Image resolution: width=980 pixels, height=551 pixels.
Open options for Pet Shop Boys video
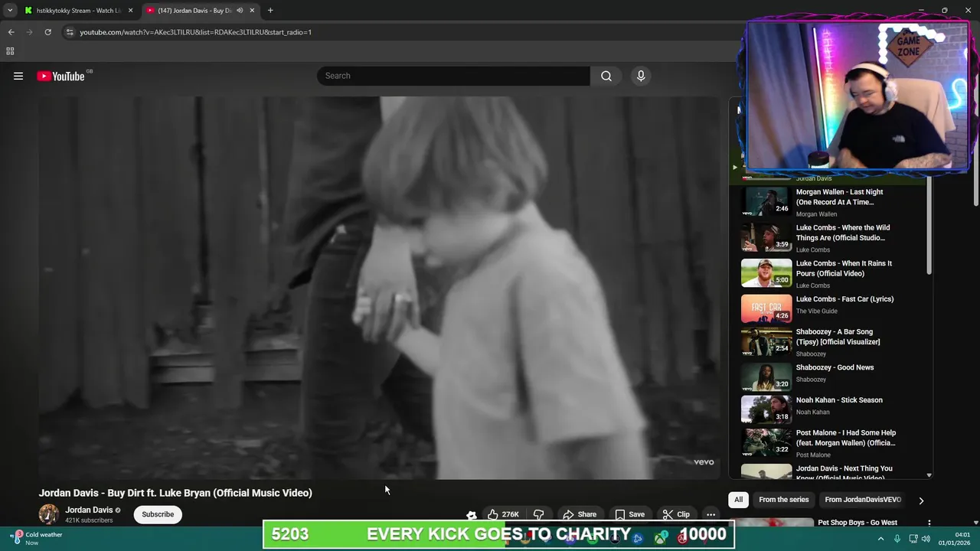pos(929,523)
